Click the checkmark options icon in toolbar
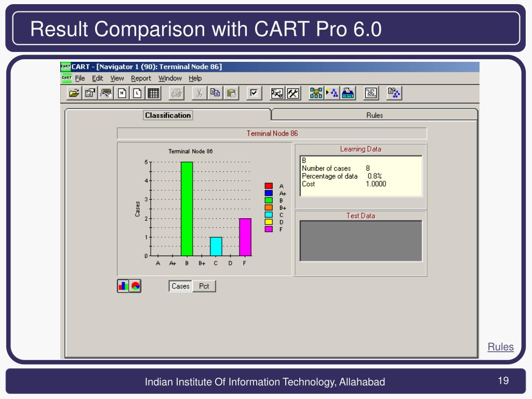Viewport: 532px width, 399px height. point(254,93)
